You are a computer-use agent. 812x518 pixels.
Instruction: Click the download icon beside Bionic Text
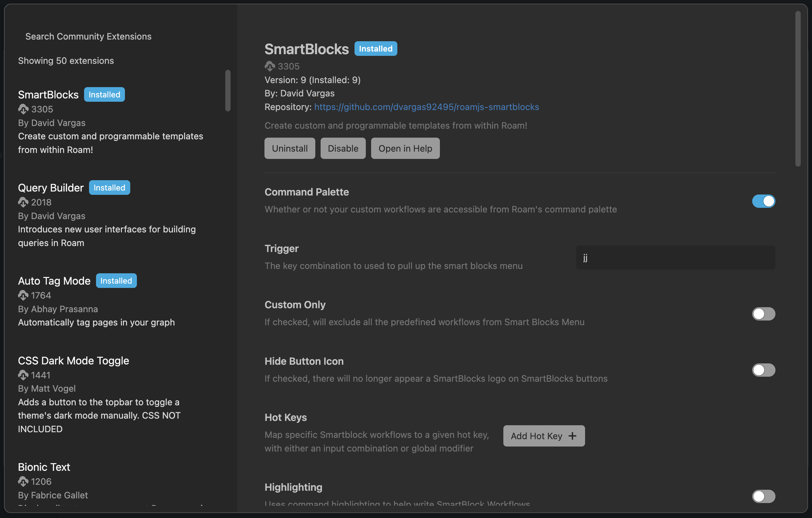coord(23,481)
